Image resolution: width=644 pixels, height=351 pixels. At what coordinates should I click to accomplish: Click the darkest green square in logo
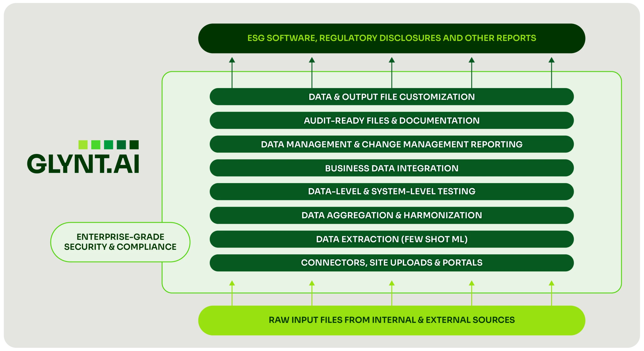pos(134,145)
